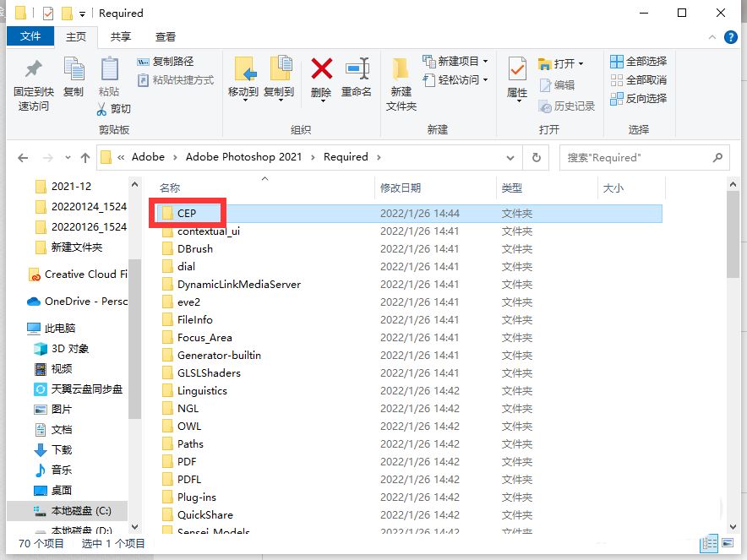Go up one folder level arrow

click(x=85, y=158)
